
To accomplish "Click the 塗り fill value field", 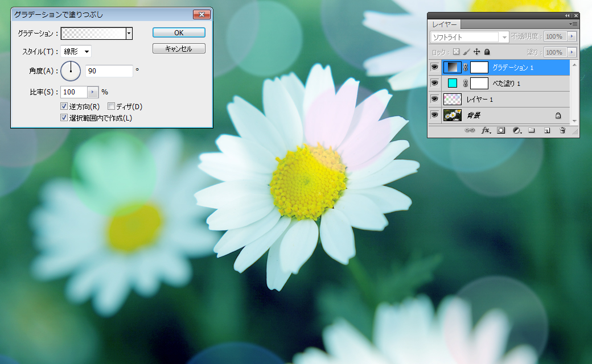I will [x=556, y=52].
